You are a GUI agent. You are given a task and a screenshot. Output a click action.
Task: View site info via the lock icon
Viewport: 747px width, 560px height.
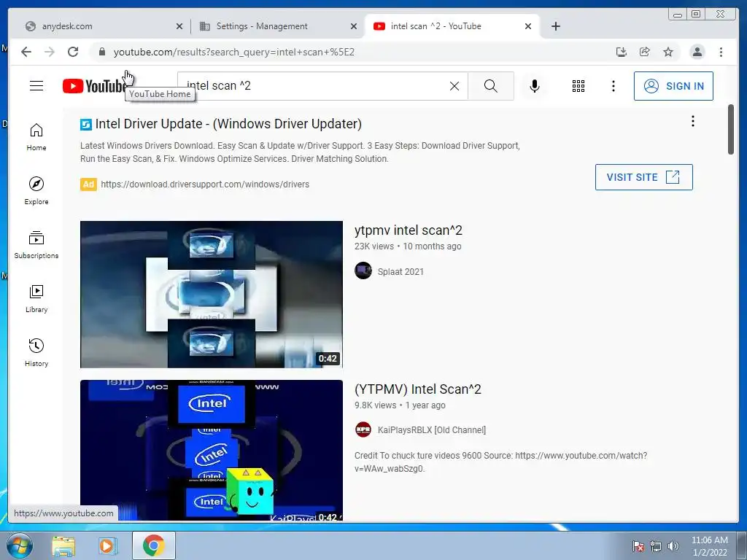coord(101,52)
